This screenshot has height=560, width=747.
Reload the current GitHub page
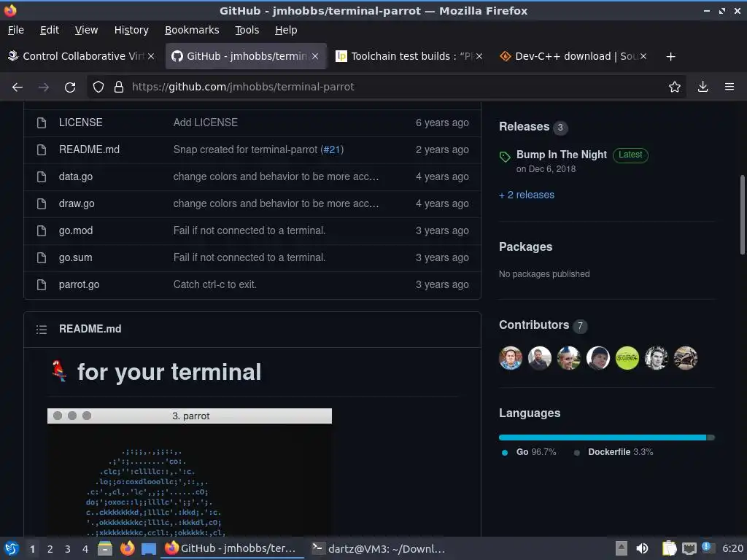(x=70, y=87)
